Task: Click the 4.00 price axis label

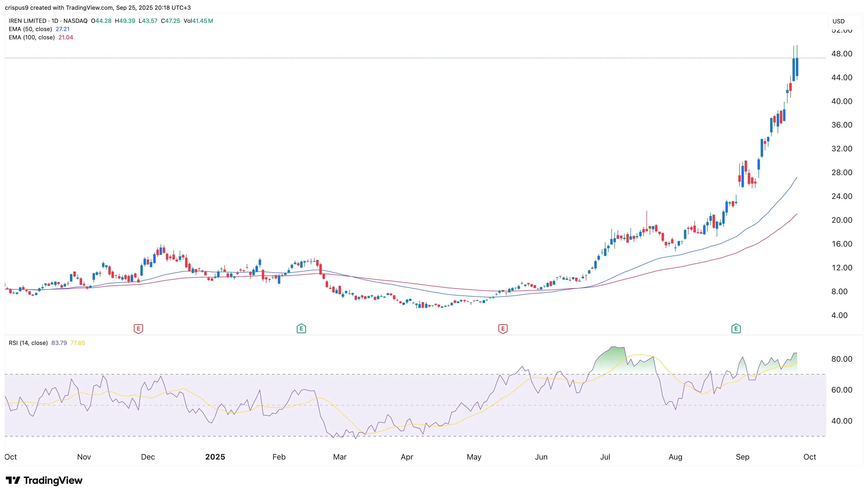Action: pos(839,315)
